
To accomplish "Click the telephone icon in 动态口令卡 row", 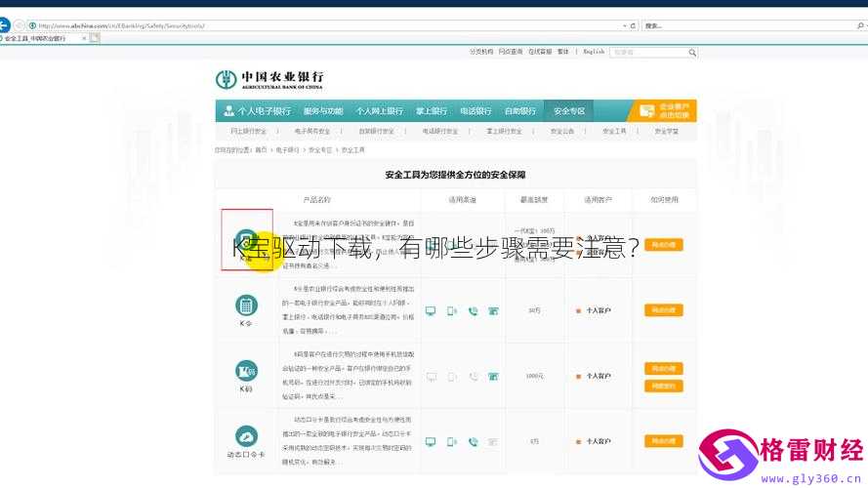I will tap(473, 441).
